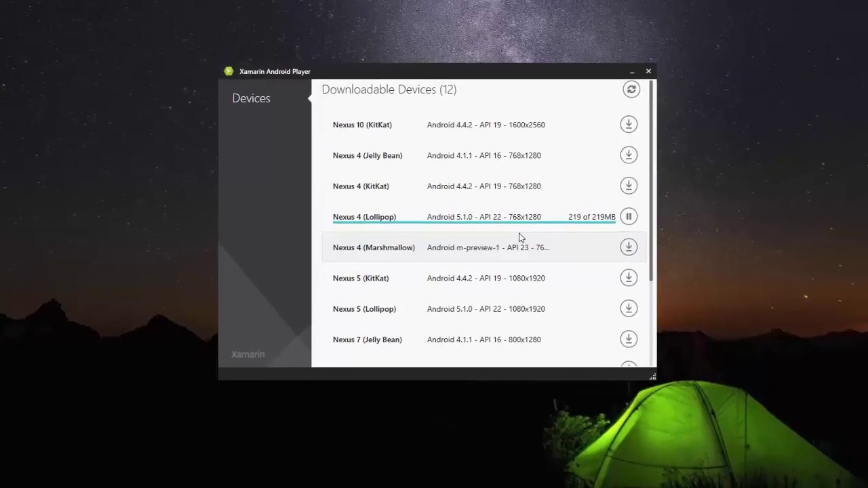Viewport: 868px width, 488px height.
Task: Click the Downloadable Devices (12) heading
Action: pyautogui.click(x=389, y=89)
